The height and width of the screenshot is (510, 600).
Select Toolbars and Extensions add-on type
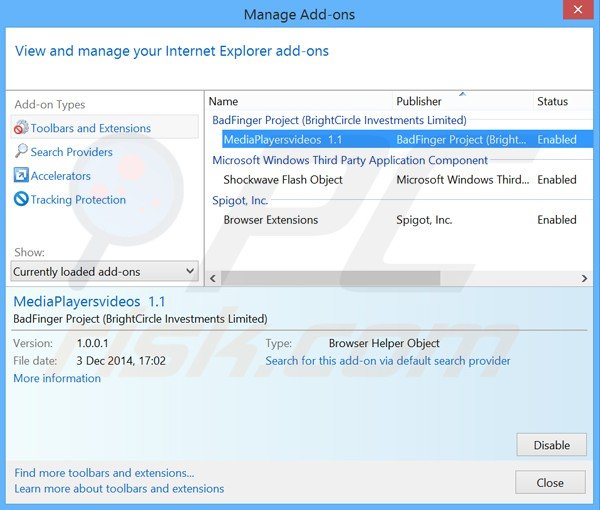tap(104, 127)
